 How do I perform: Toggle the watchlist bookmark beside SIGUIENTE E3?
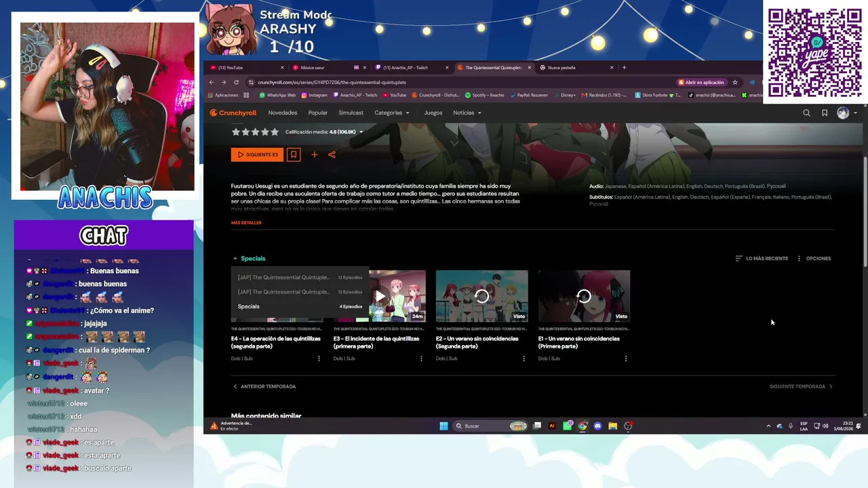[x=294, y=155]
